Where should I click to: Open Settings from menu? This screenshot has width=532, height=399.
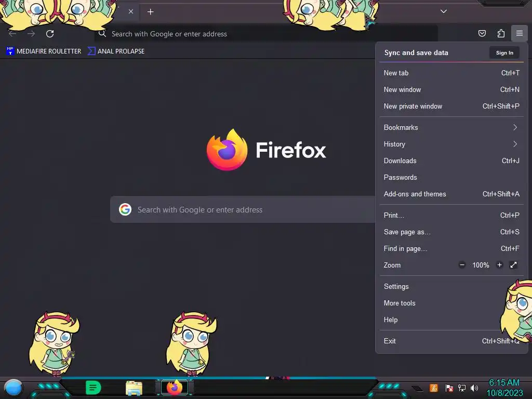[x=451, y=286]
